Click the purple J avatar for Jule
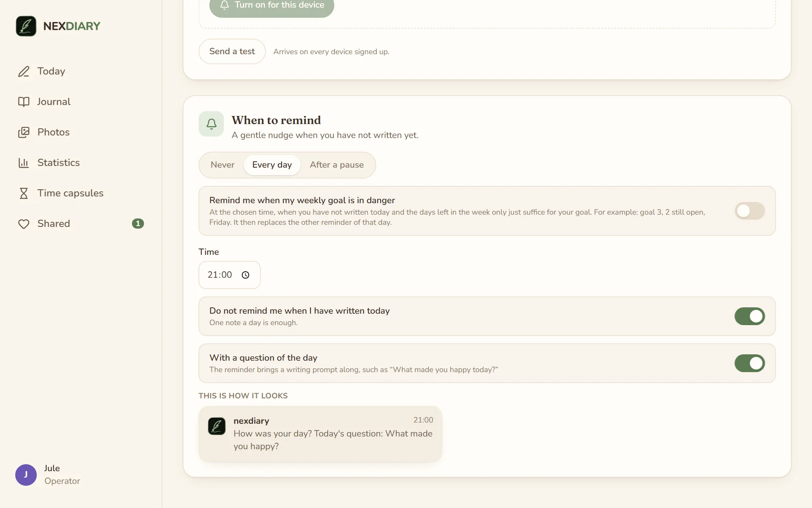Image resolution: width=812 pixels, height=508 pixels. 26,475
